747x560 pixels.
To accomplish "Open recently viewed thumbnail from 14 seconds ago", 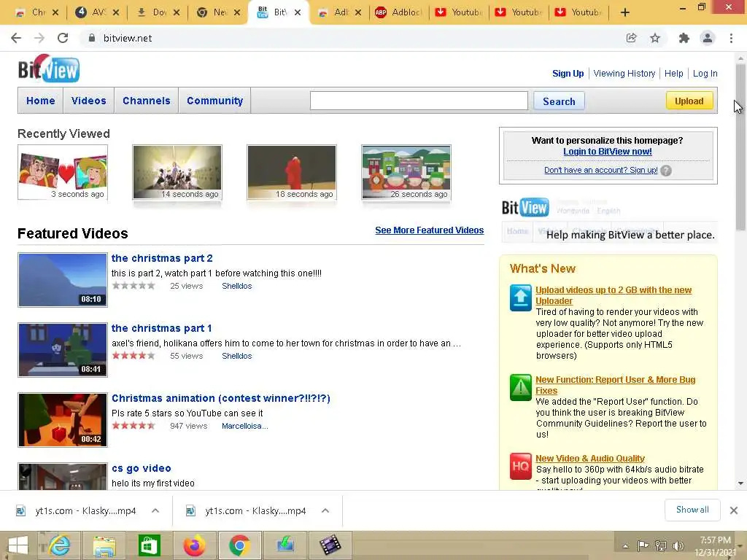I will click(177, 172).
